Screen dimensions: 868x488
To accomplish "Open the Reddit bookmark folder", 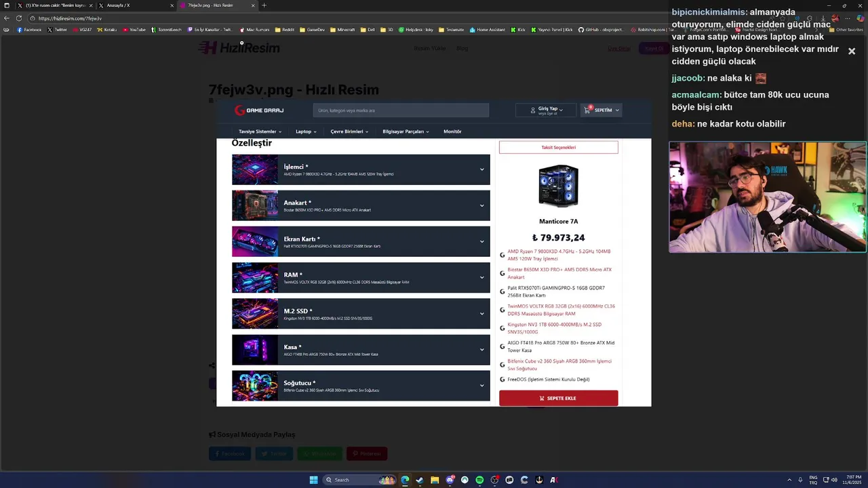I will (285, 30).
